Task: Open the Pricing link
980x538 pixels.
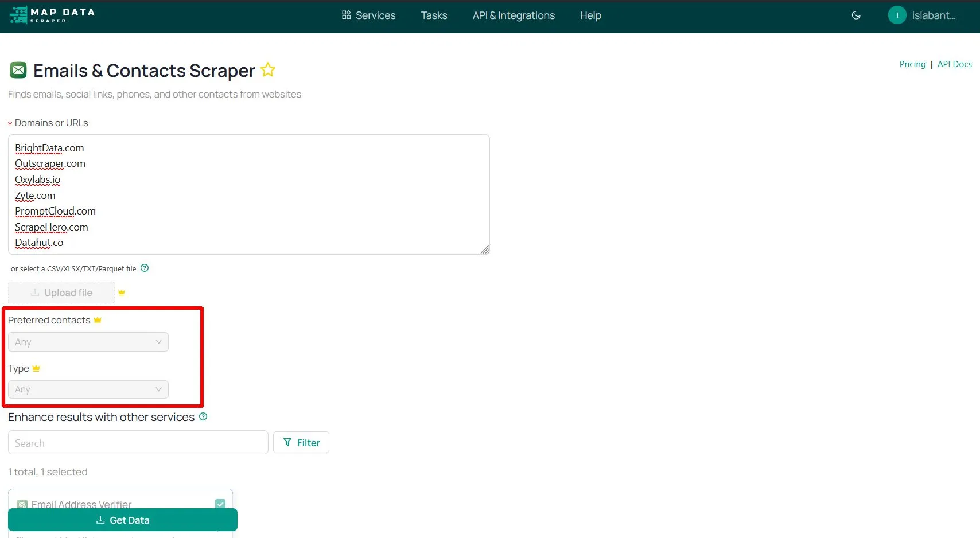Action: point(912,64)
